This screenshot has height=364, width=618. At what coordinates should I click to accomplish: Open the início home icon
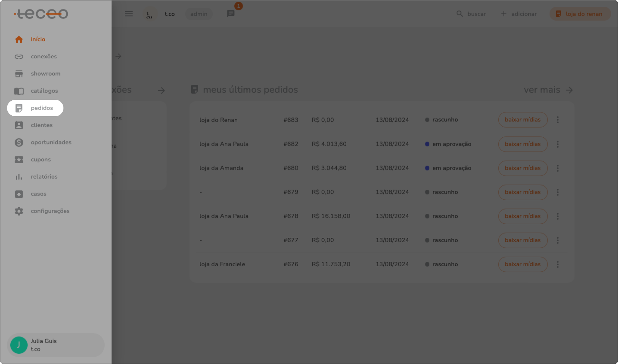tap(19, 39)
